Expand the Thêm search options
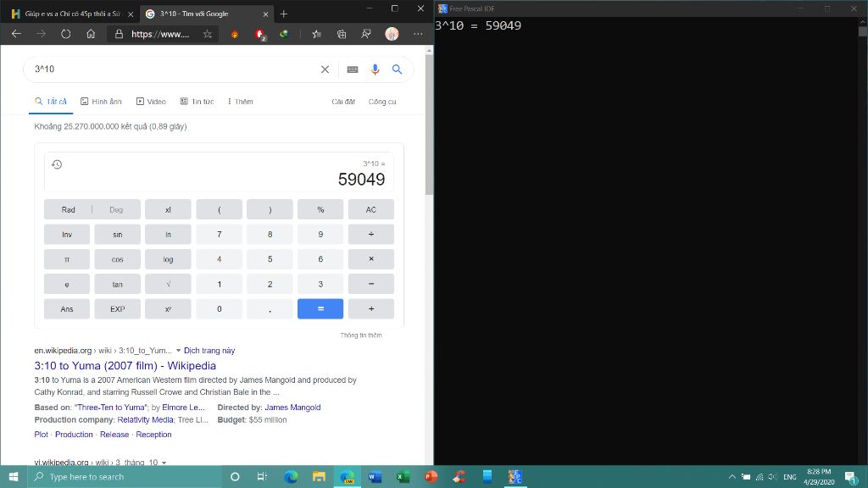Image resolution: width=868 pixels, height=488 pixels. pyautogui.click(x=240, y=102)
